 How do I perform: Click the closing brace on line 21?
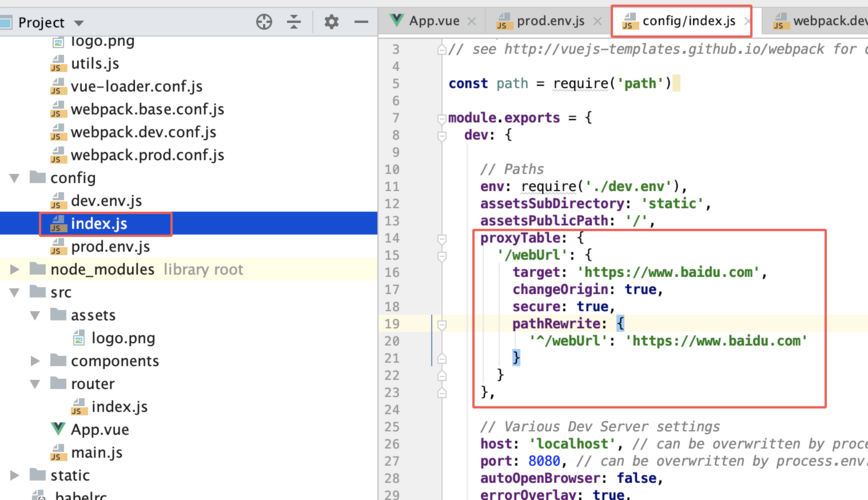click(516, 358)
